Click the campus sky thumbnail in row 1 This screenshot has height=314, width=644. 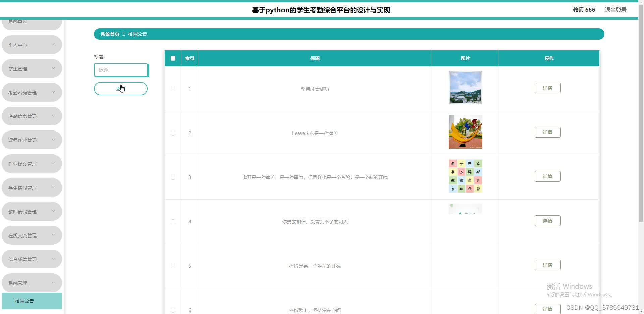(x=466, y=88)
